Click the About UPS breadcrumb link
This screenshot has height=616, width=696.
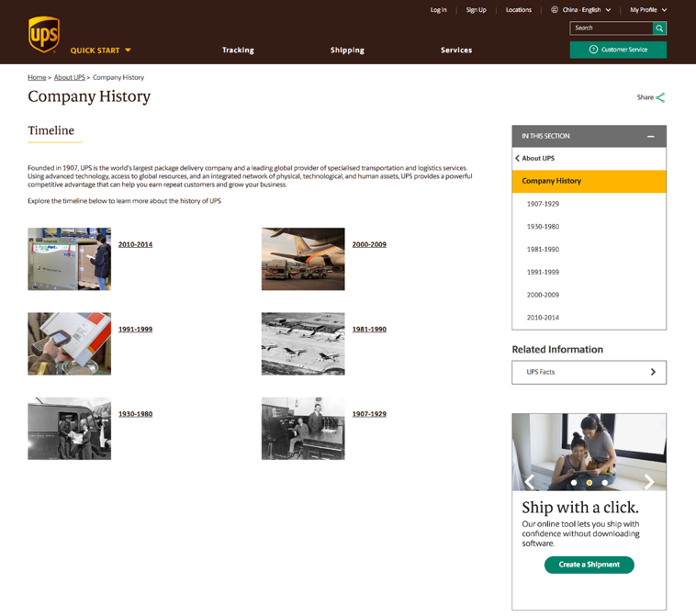coord(69,78)
